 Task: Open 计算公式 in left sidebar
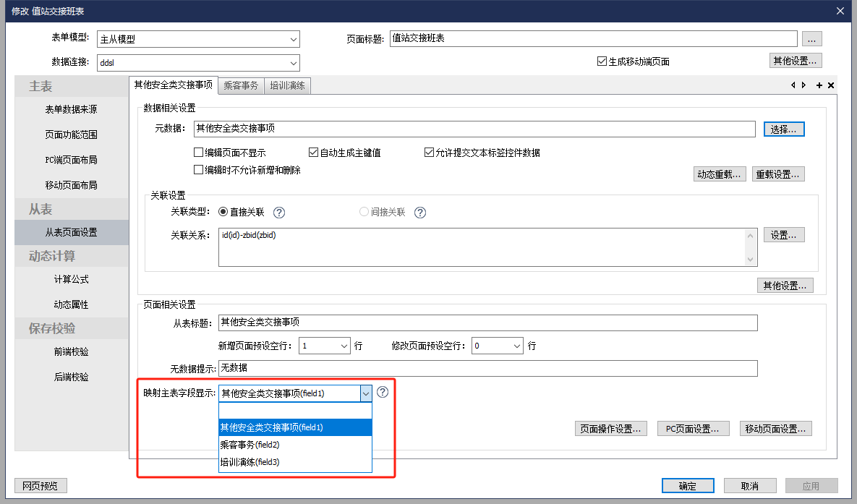[71, 279]
